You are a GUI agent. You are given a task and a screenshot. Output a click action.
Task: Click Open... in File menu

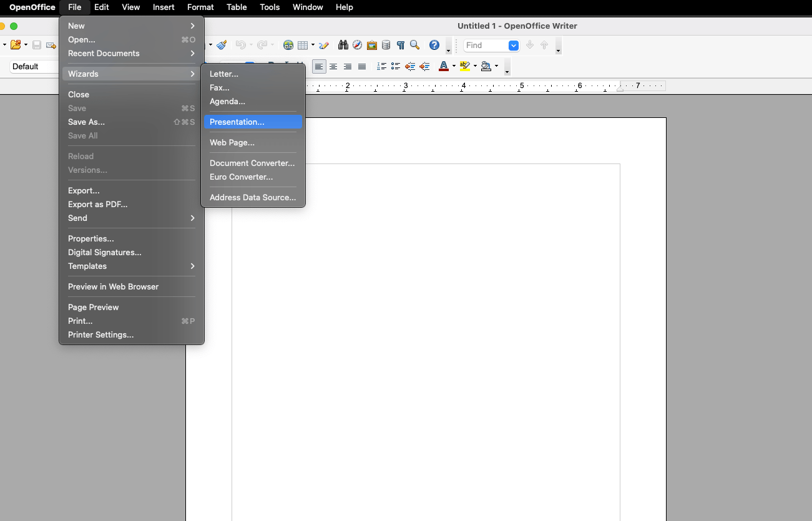(x=132, y=39)
